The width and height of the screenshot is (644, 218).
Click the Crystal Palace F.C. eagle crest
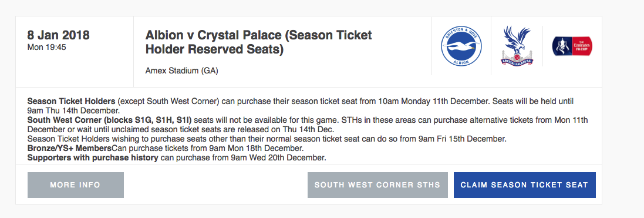517,46
